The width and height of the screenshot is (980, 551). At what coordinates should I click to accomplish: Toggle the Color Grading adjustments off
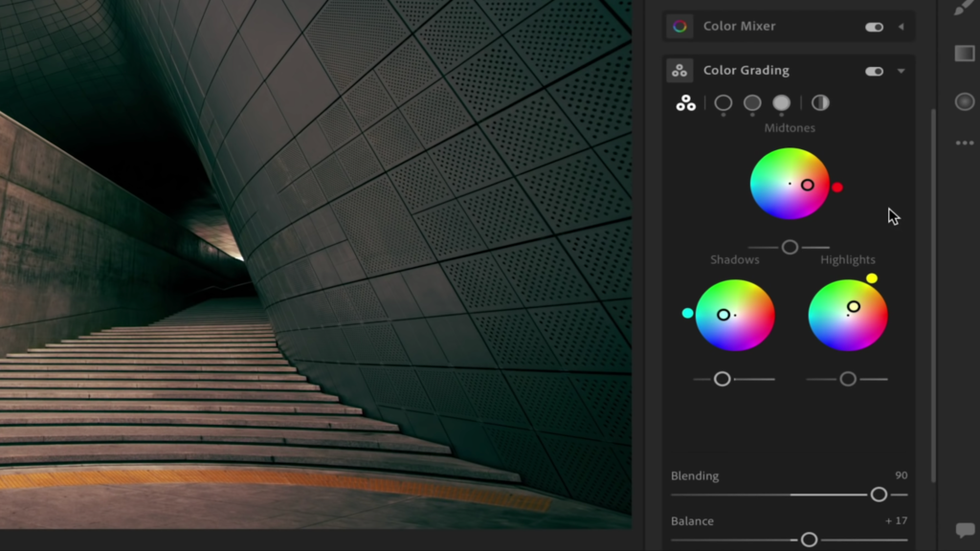click(874, 71)
